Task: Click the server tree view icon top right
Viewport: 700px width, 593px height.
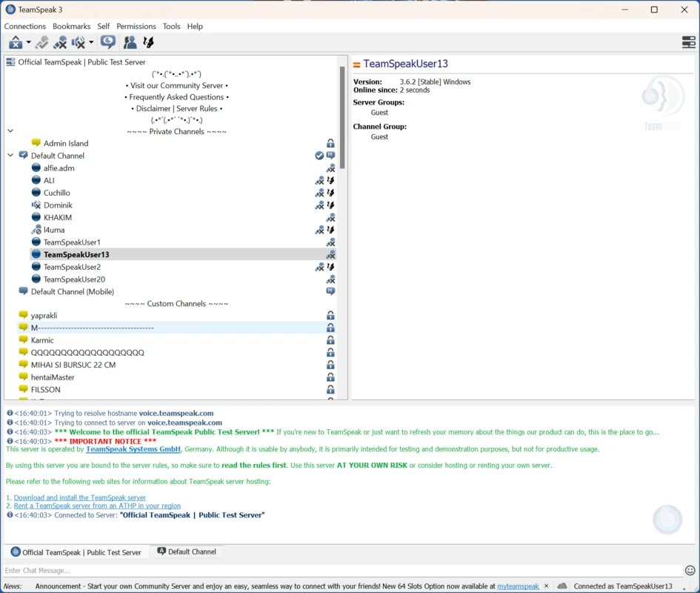Action: 688,42
